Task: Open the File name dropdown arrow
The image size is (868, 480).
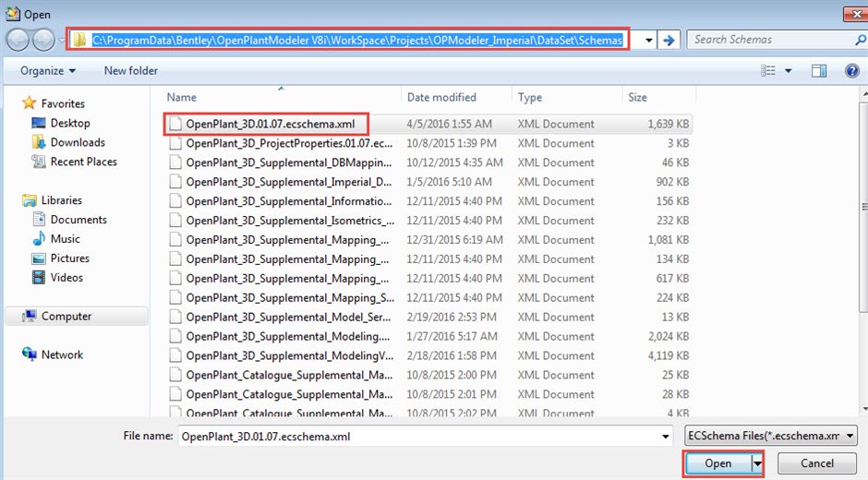Action: point(666,437)
